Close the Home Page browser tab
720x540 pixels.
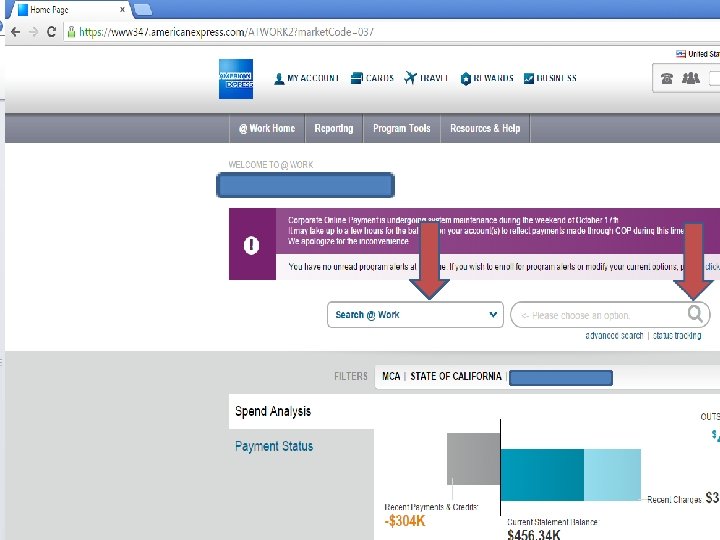coord(122,9)
